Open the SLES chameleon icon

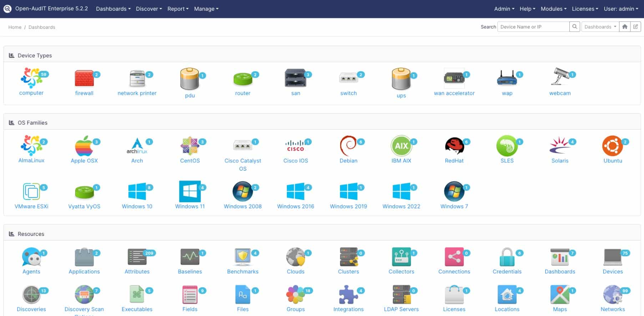507,146
